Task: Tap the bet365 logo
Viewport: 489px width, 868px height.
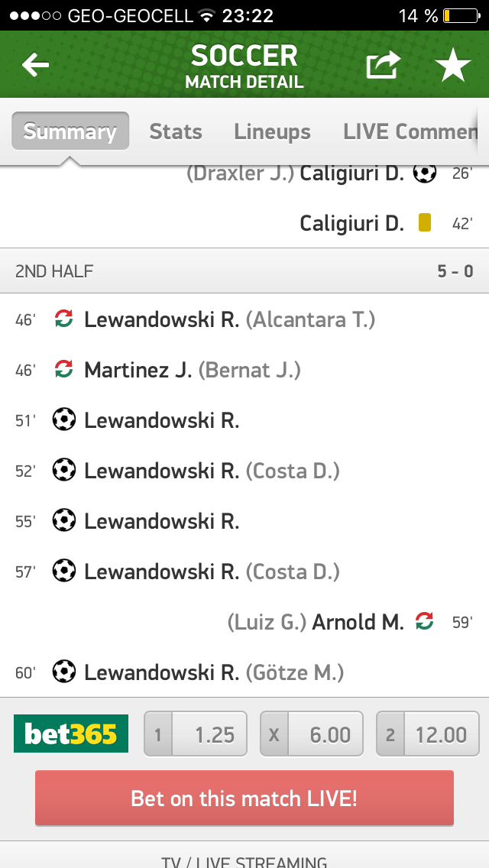Action: pos(71,734)
